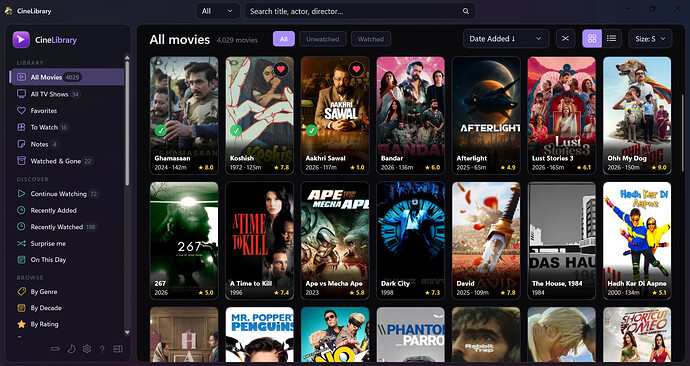Toggle watched checkmark on the Ghamasaan poster
The width and height of the screenshot is (690, 366).
coord(161,130)
